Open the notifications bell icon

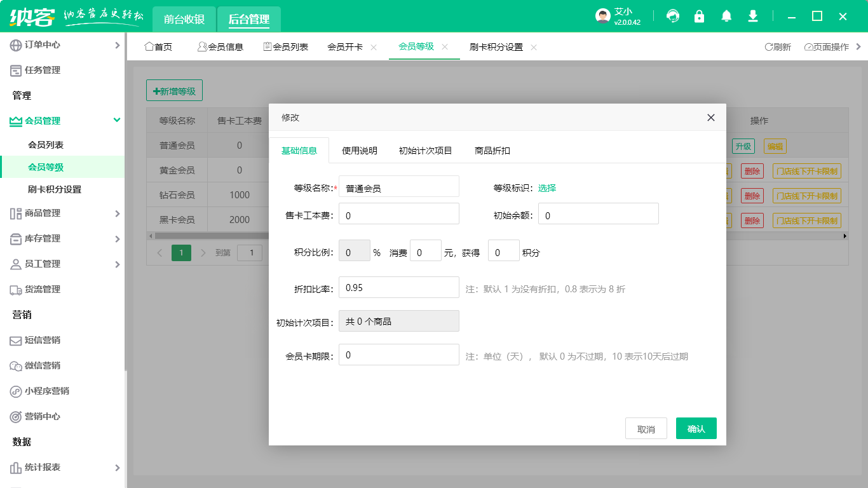point(726,17)
